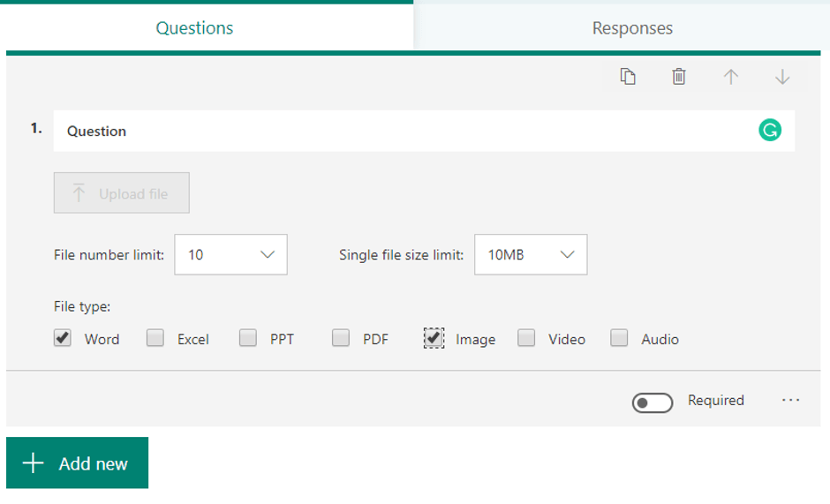Check the PPT file type option
The image size is (830, 504).
click(248, 338)
